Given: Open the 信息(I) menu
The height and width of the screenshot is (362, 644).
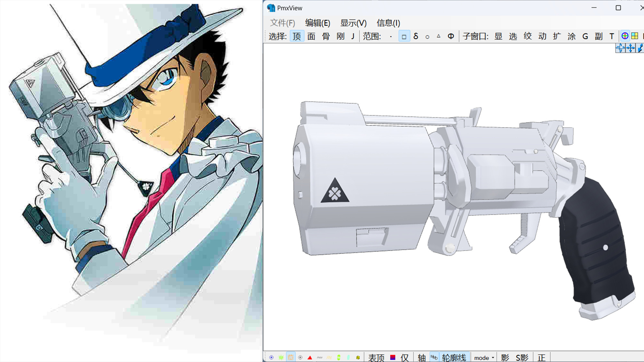Looking at the screenshot, I should pos(388,23).
